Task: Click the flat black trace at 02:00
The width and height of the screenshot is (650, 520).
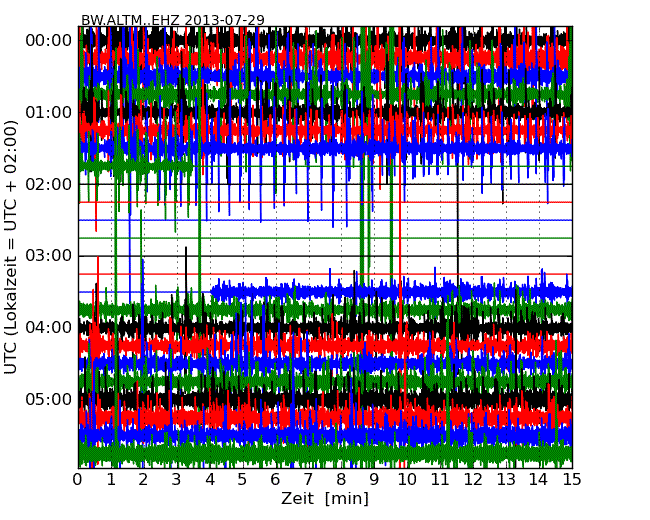Action: [x=325, y=184]
